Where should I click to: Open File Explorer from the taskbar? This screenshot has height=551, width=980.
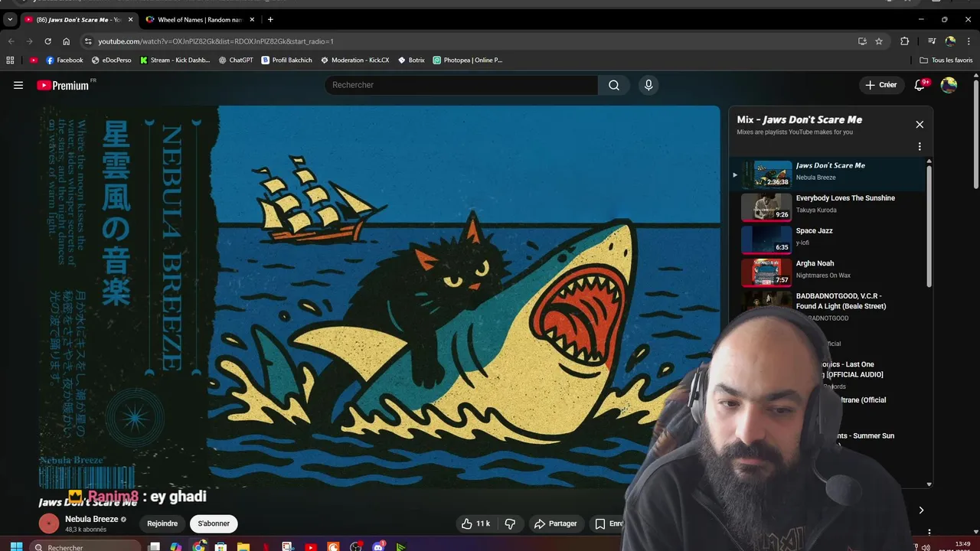[x=243, y=546]
